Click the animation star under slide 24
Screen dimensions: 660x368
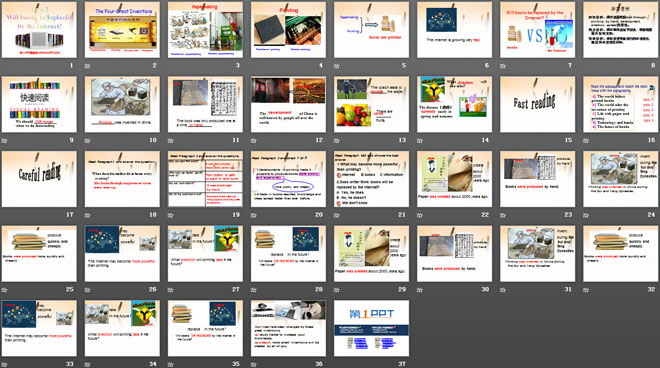coord(586,215)
